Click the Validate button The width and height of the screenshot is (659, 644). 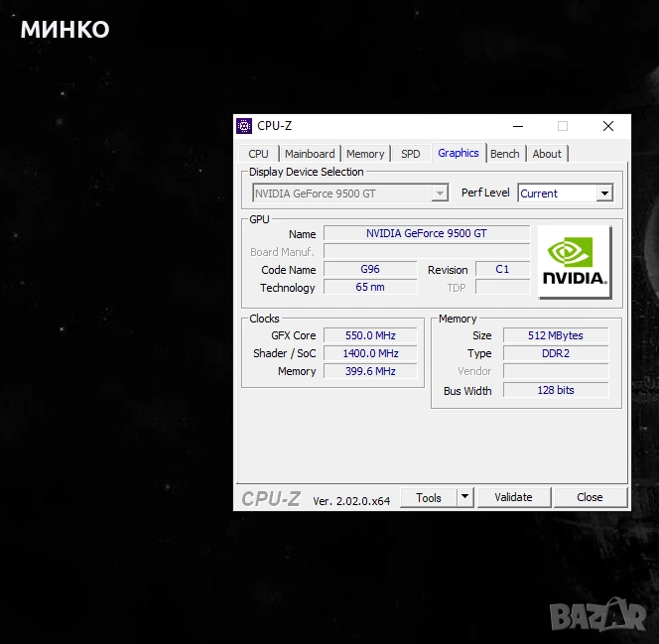pos(513,497)
